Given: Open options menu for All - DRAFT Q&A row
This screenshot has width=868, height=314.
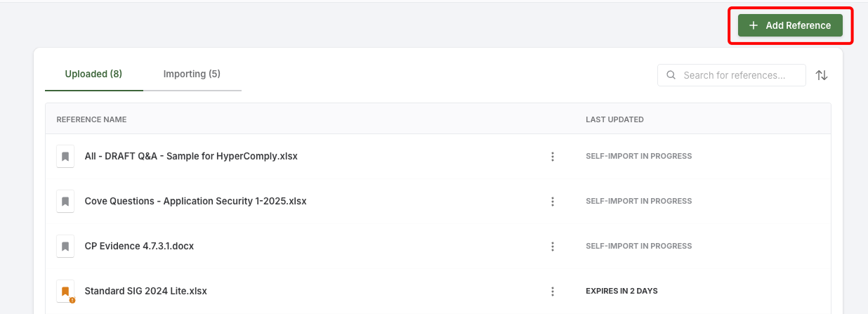Looking at the screenshot, I should (553, 156).
